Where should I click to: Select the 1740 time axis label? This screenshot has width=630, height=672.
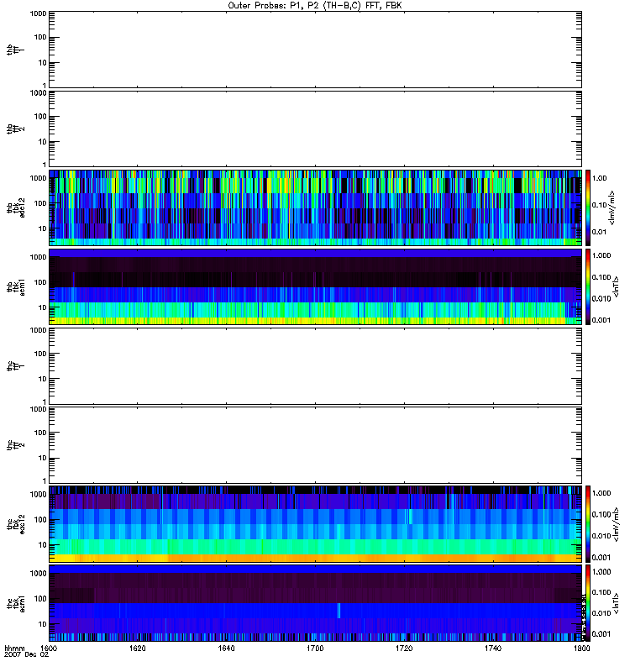(x=492, y=649)
